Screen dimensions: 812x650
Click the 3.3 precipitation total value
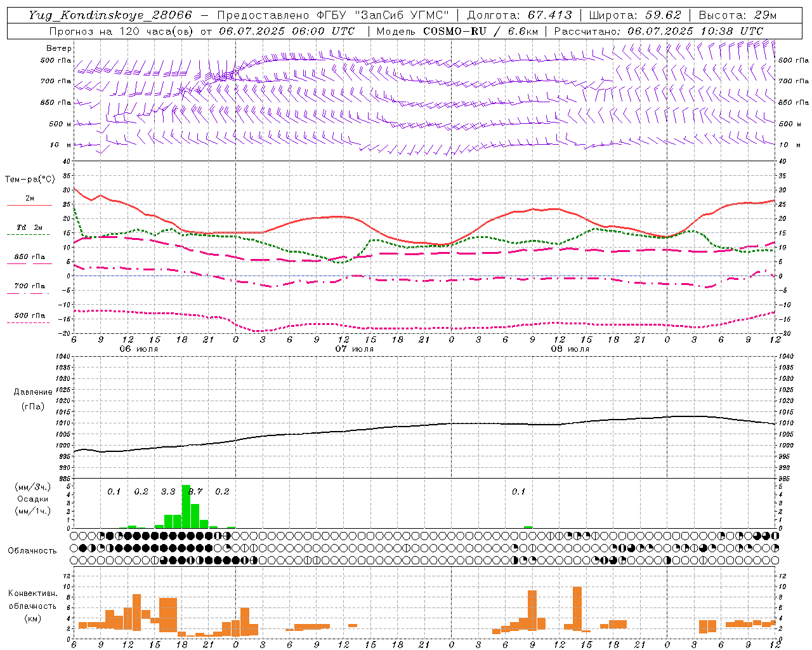(168, 492)
